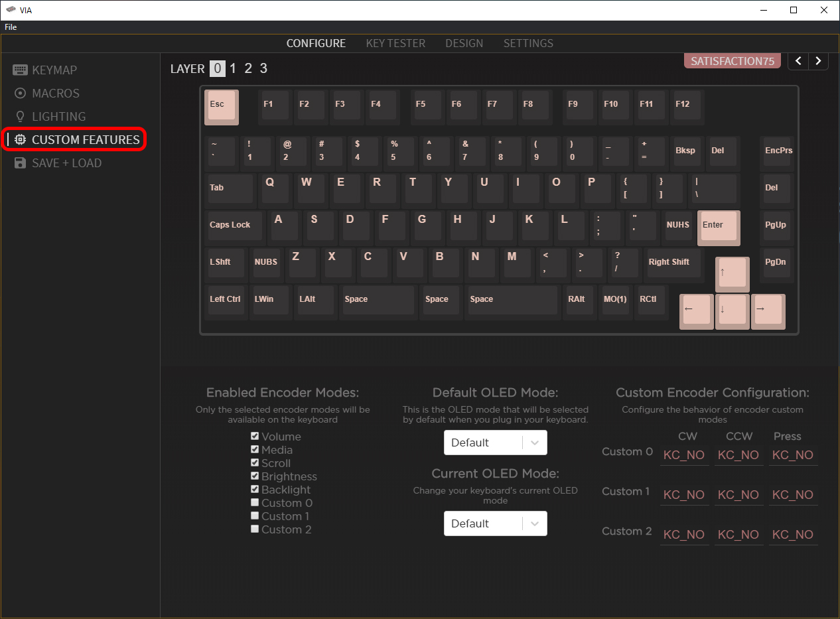This screenshot has width=840, height=619.
Task: Click the VIA app icon in title bar
Action: 11,10
